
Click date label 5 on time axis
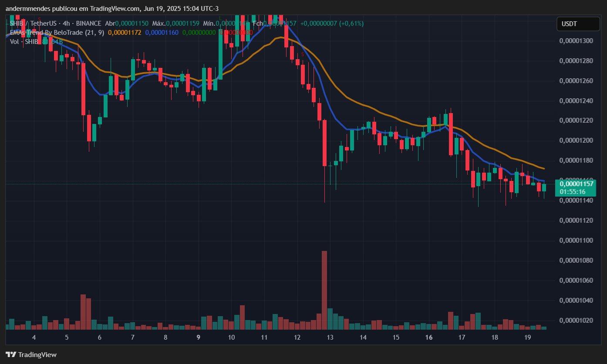(67, 337)
